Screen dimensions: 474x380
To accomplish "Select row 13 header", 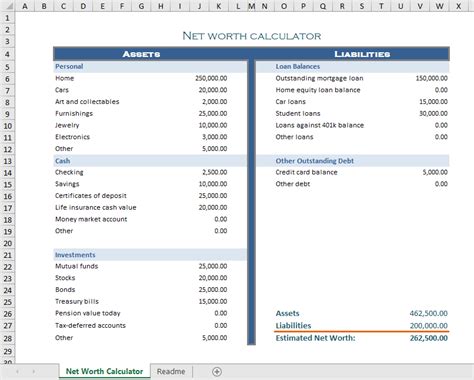I will [7, 161].
